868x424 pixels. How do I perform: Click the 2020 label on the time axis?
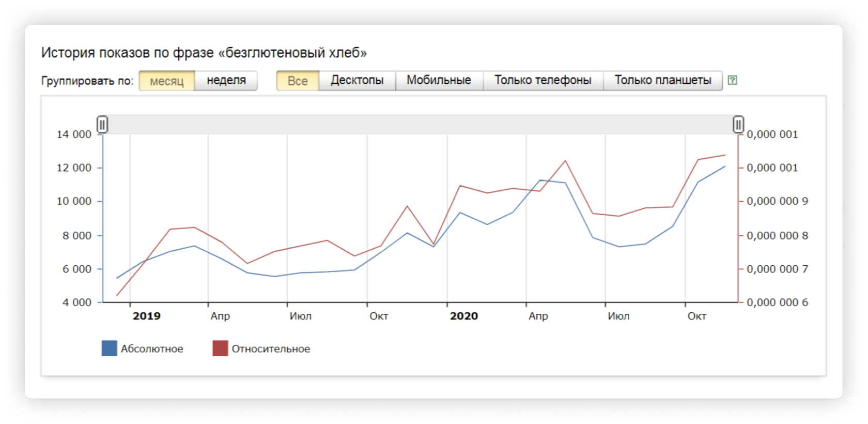(464, 316)
